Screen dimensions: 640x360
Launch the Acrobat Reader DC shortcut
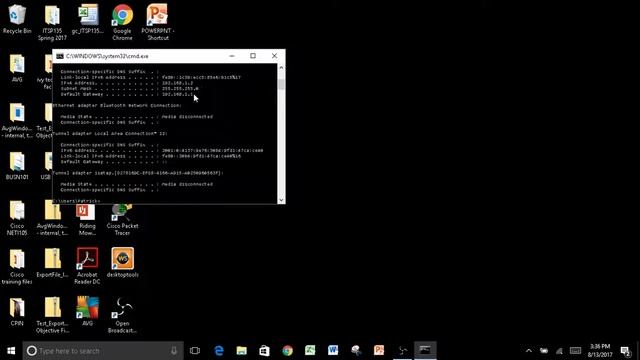pyautogui.click(x=87, y=266)
